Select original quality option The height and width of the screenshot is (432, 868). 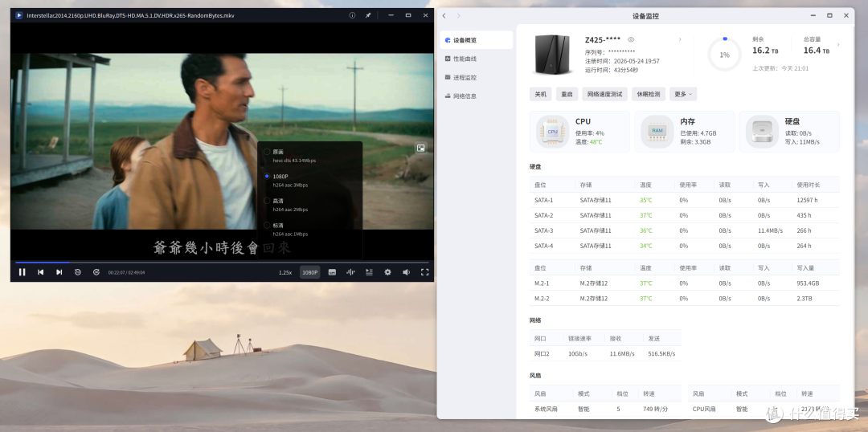(310, 156)
